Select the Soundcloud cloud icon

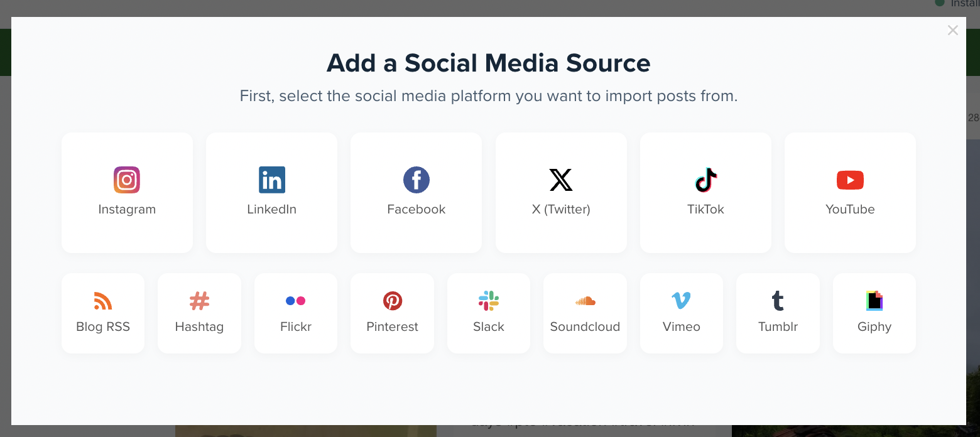pyautogui.click(x=585, y=301)
